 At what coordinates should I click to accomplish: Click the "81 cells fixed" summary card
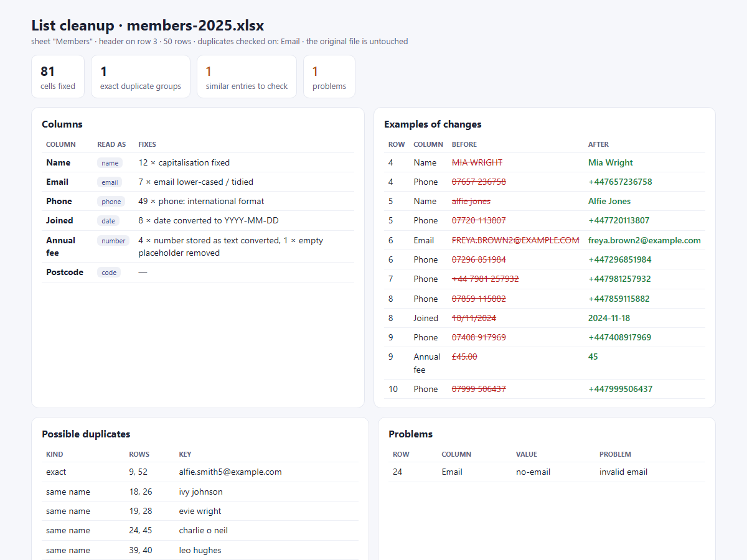pos(58,77)
